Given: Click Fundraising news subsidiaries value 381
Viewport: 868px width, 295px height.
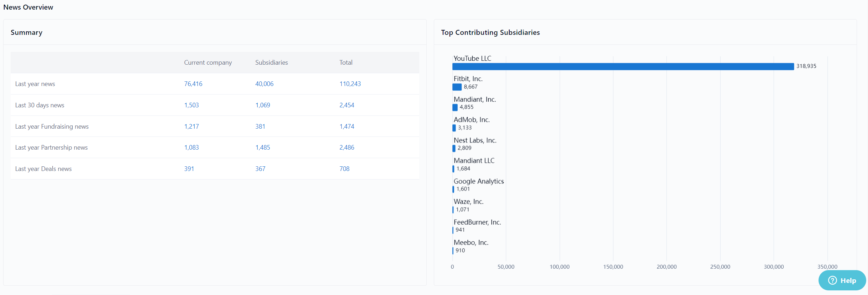Looking at the screenshot, I should (x=260, y=127).
